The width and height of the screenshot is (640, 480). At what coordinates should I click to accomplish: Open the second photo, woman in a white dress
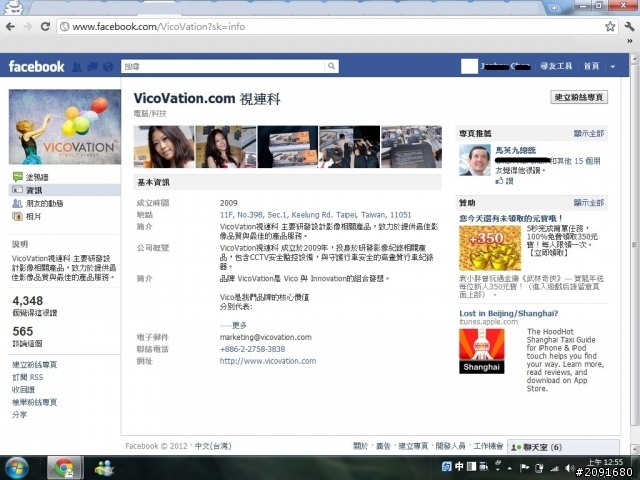[x=226, y=147]
